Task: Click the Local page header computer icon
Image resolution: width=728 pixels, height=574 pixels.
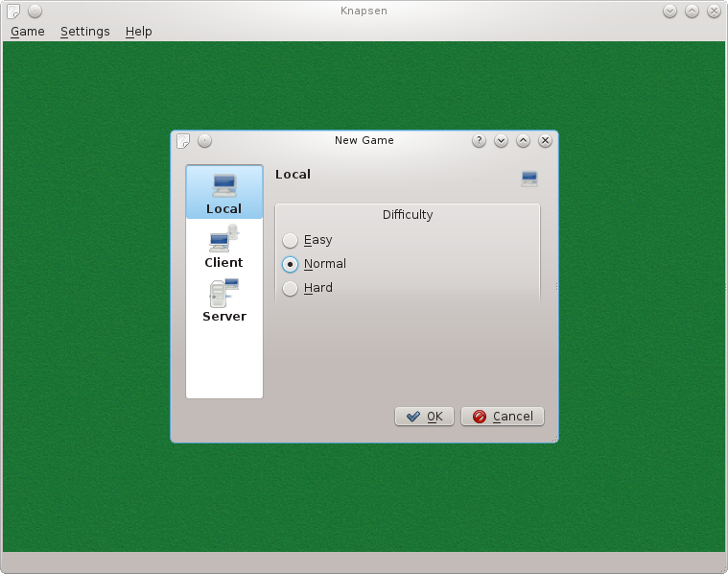Action: (x=529, y=179)
